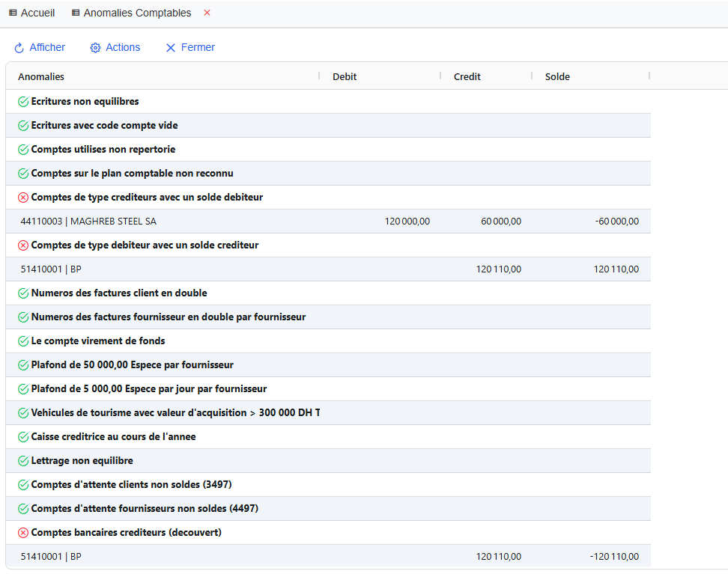The height and width of the screenshot is (574, 728).
Task: Click red error icon for crediteurs avec solde debiteur
Action: tap(23, 198)
